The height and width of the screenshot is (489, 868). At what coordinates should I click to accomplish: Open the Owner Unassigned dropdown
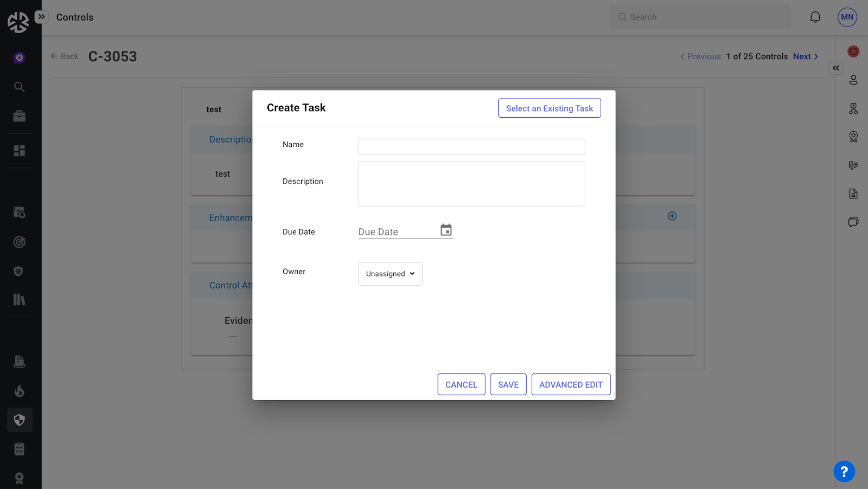[x=390, y=274]
